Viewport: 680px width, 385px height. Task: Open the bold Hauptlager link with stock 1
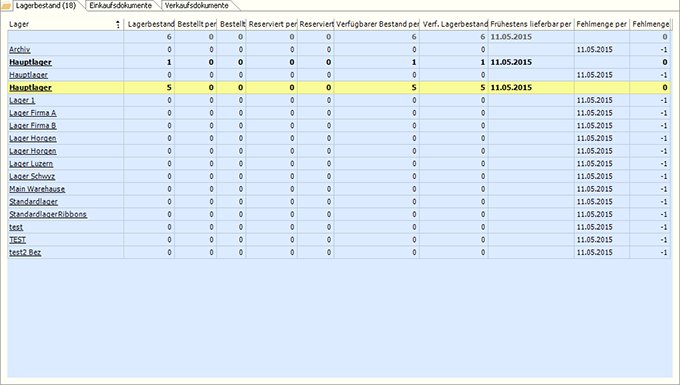pos(30,62)
